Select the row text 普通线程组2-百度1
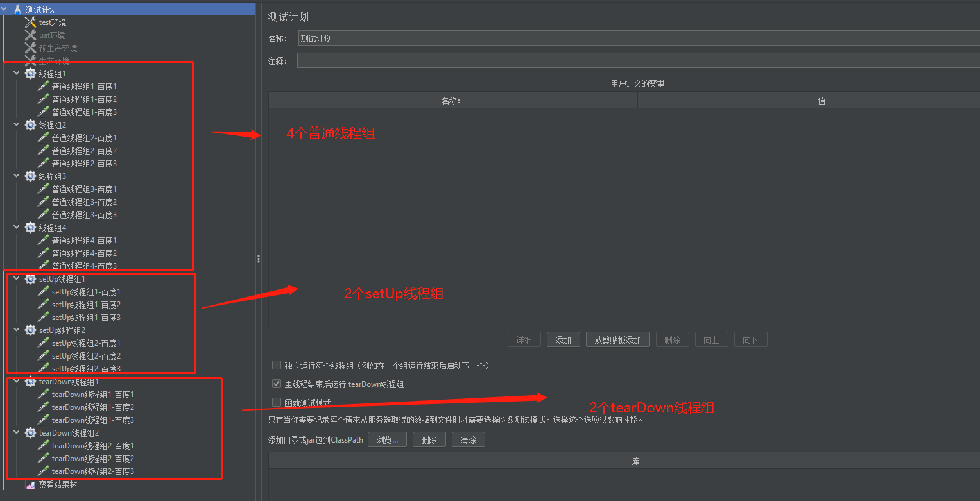The image size is (980, 501). pos(84,138)
